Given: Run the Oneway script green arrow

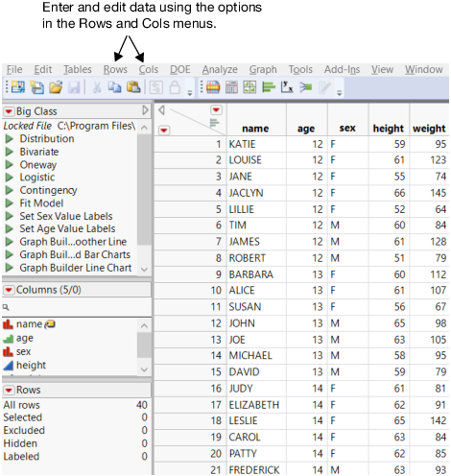Looking at the screenshot, I should tap(10, 164).
